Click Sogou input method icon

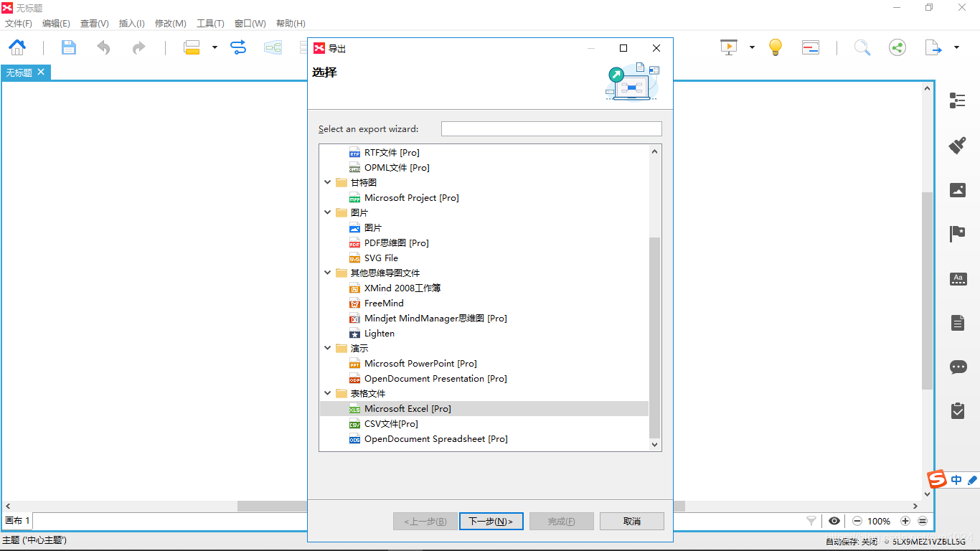(937, 479)
